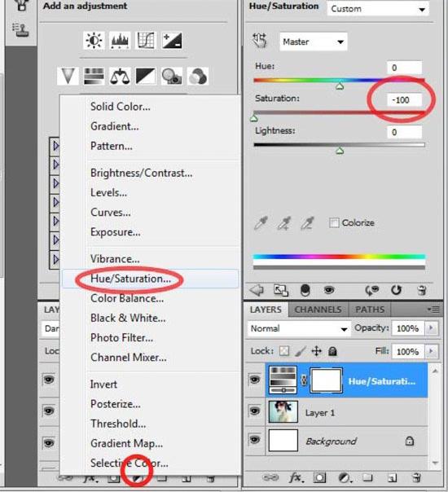Click the Saturation value field showing -100
Image resolution: width=448 pixels, height=492 pixels.
(x=404, y=100)
